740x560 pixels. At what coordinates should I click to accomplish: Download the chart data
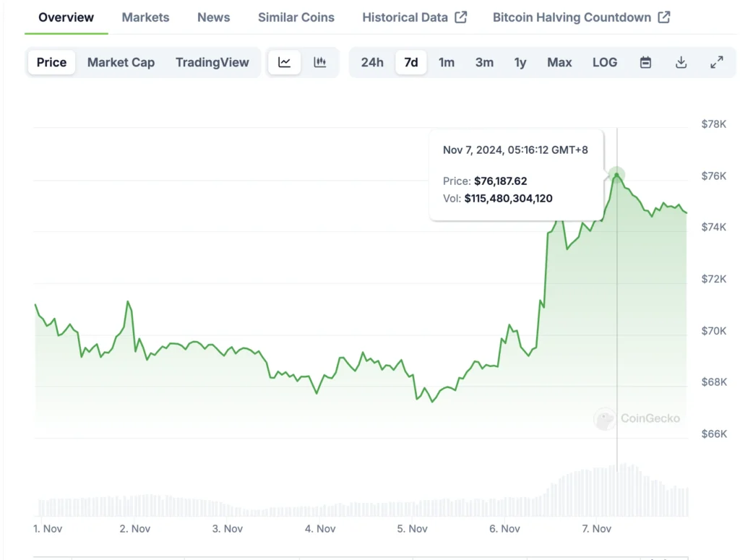point(681,62)
